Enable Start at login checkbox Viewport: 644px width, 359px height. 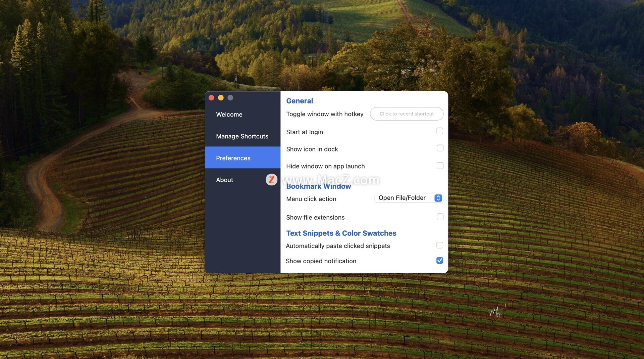(x=440, y=131)
